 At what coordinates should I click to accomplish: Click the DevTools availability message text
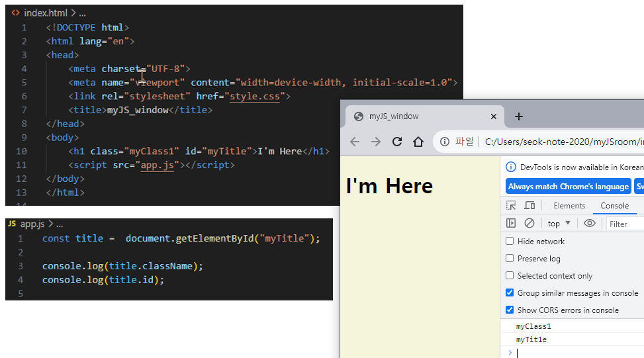pyautogui.click(x=582, y=167)
